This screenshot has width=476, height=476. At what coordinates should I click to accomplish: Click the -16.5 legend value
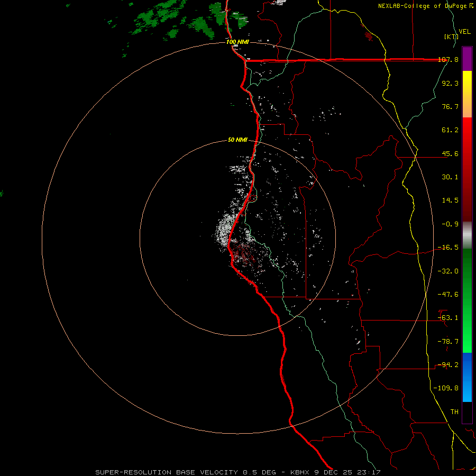pos(448,248)
